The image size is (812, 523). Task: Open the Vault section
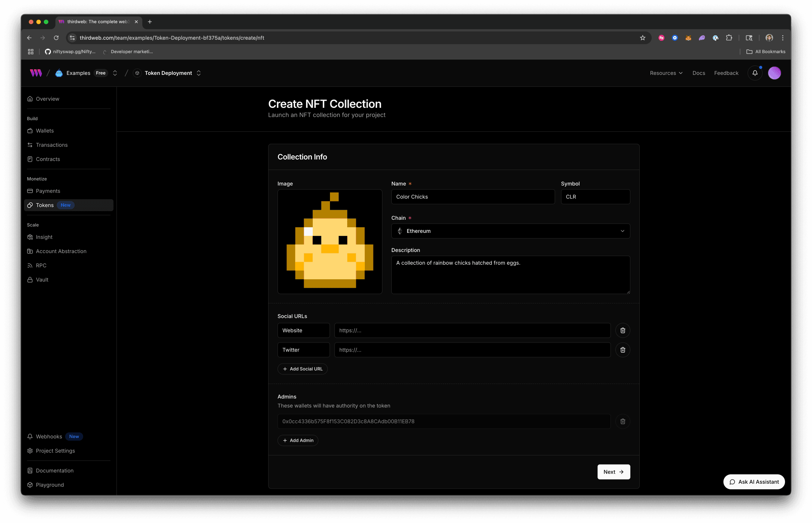coord(42,280)
